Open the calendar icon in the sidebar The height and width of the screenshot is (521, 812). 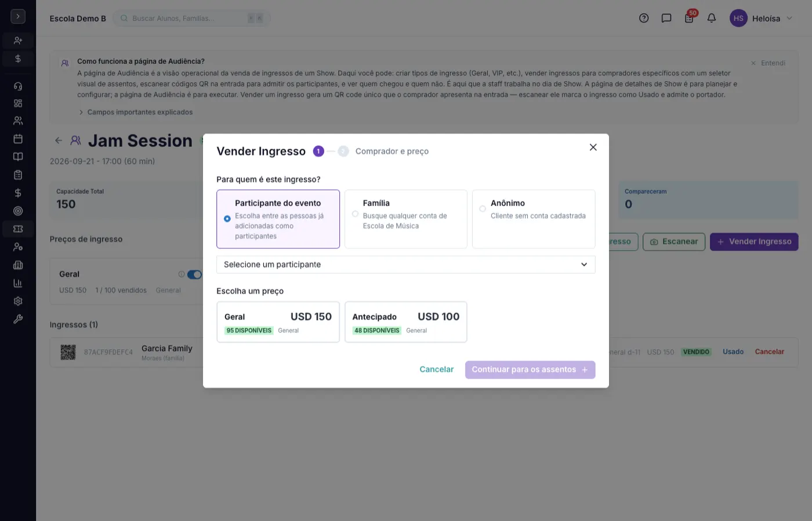point(18,139)
